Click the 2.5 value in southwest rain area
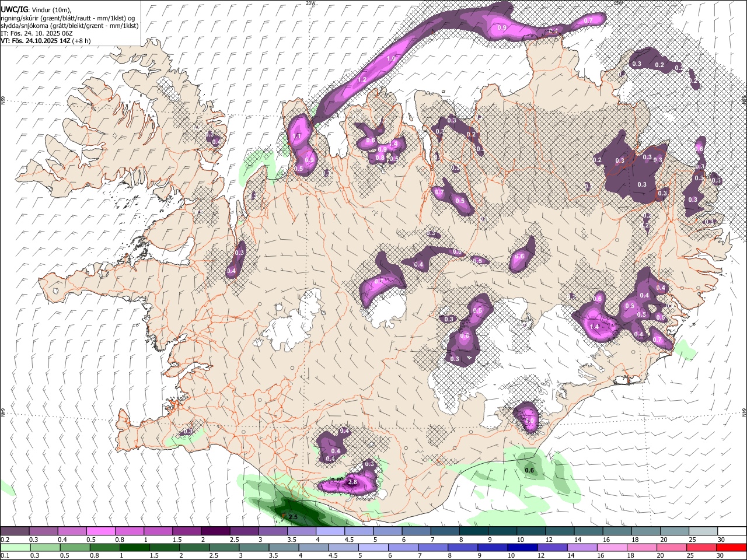Viewport: 747px width, 560px height. pos(293,517)
